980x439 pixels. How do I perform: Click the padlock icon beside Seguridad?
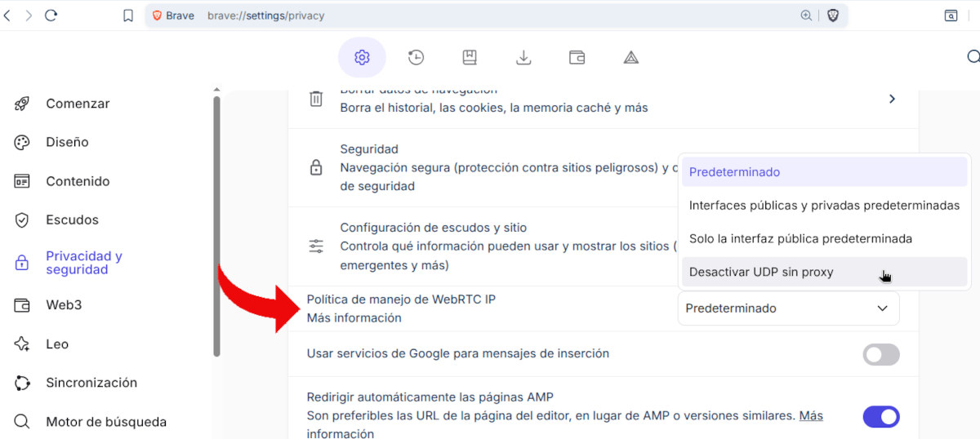(316, 168)
